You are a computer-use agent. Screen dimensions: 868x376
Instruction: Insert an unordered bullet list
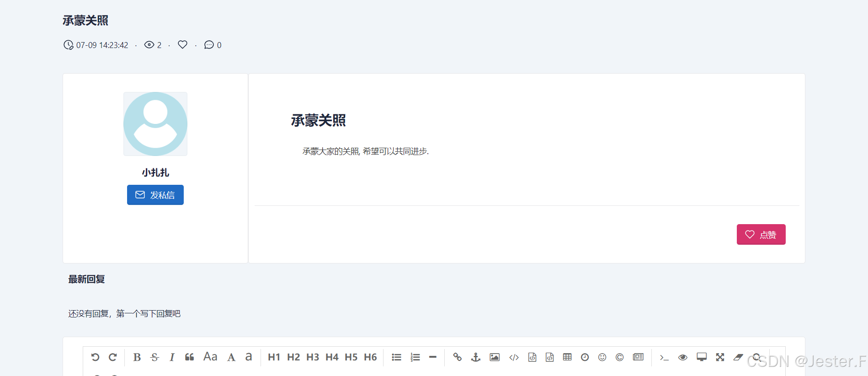(x=397, y=357)
